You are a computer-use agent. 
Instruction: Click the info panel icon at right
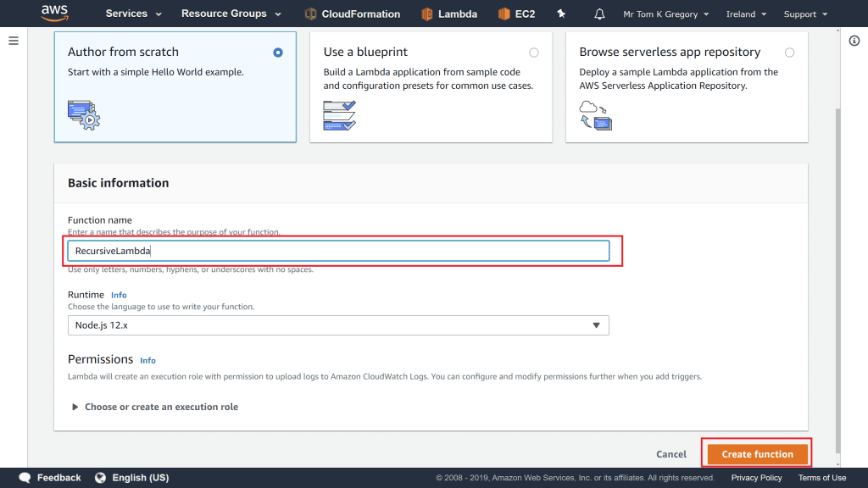854,42
